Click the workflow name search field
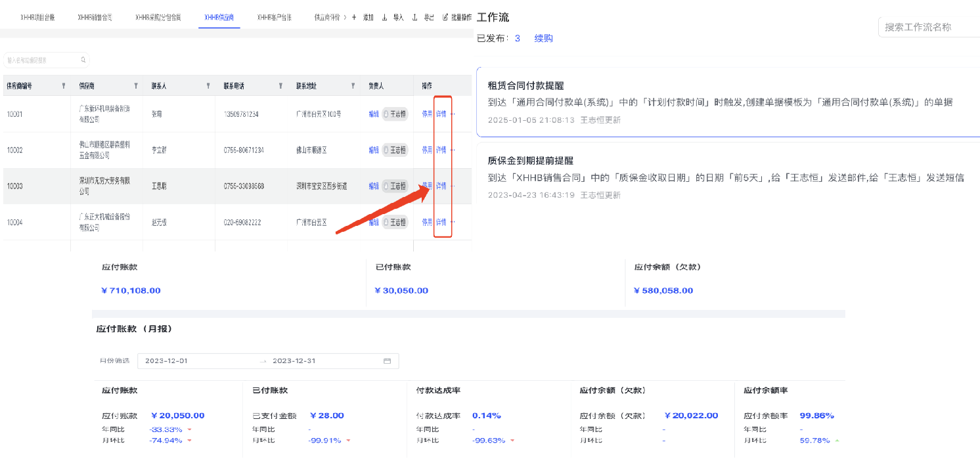The width and height of the screenshot is (980, 459). pyautogui.click(x=929, y=27)
